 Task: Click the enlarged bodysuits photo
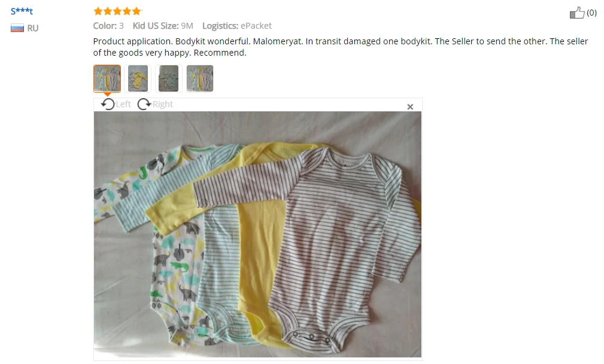(257, 234)
